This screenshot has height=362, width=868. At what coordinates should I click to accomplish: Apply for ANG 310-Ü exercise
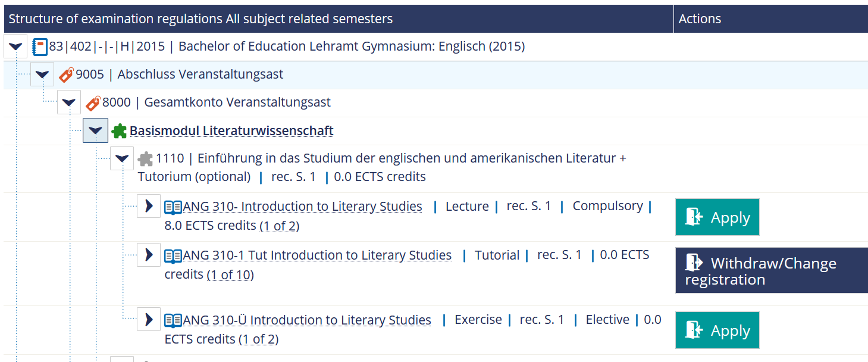point(717,330)
